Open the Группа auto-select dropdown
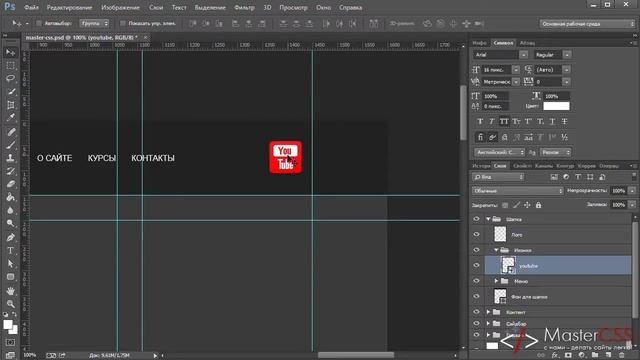This screenshot has height=360, width=640. click(x=94, y=24)
